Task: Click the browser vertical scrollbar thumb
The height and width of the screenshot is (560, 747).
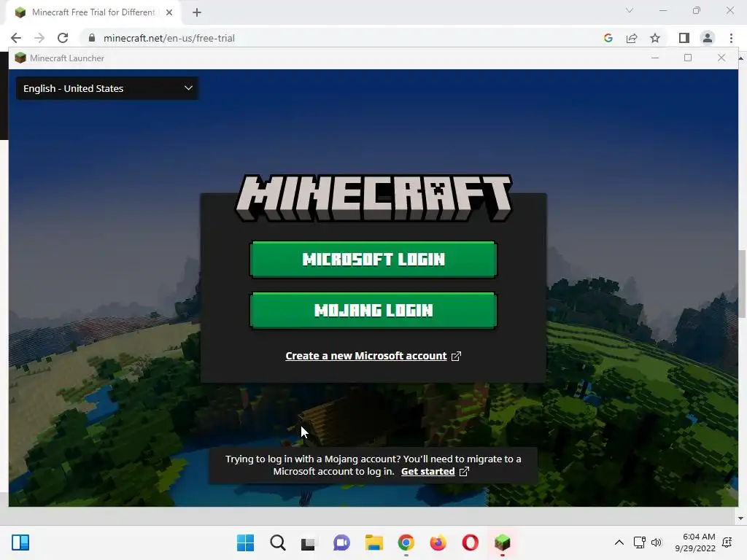Action: pos(742,284)
